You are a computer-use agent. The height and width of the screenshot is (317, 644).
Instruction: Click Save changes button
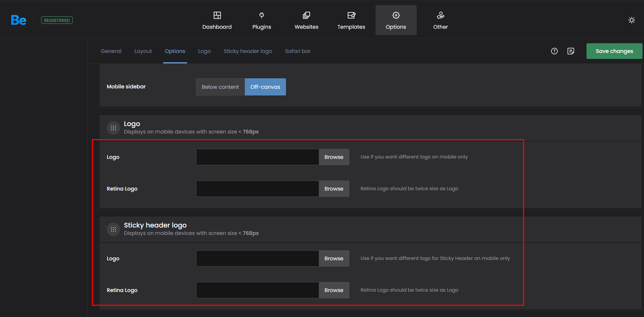coord(615,51)
